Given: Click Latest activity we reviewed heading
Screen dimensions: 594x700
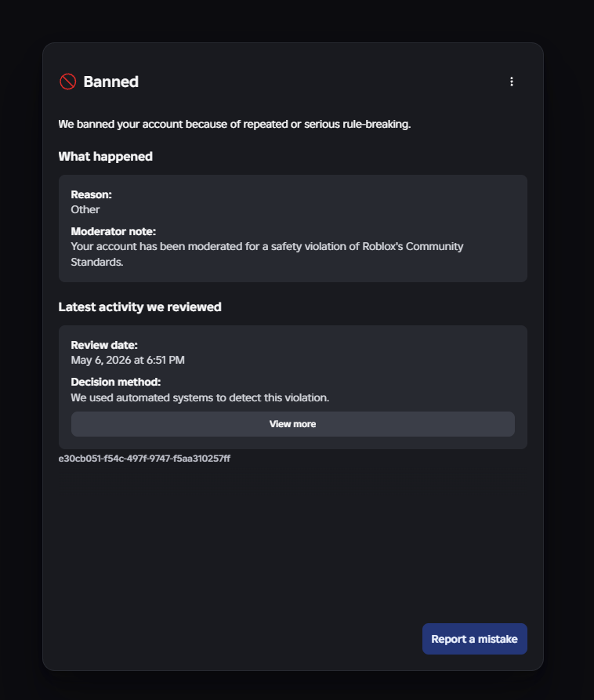Looking at the screenshot, I should [x=139, y=306].
